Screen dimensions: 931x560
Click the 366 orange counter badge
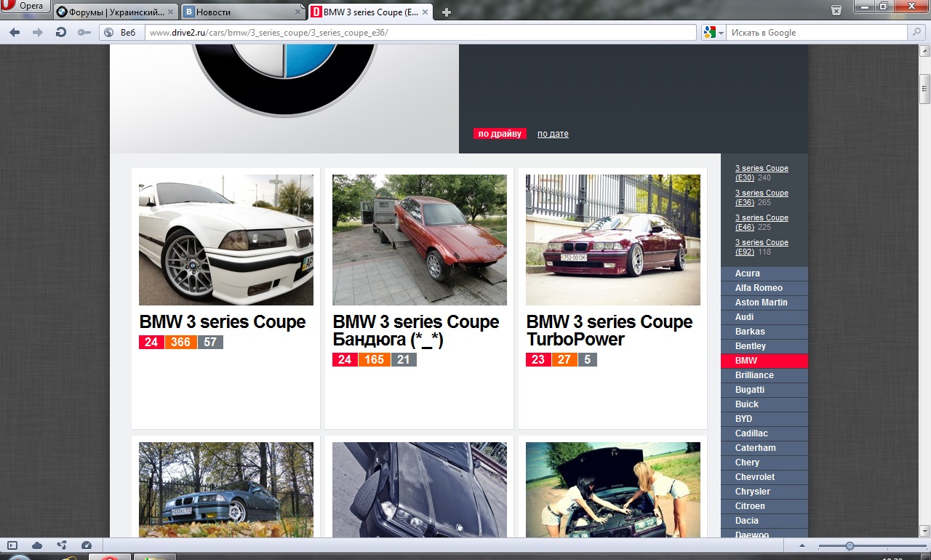click(181, 342)
